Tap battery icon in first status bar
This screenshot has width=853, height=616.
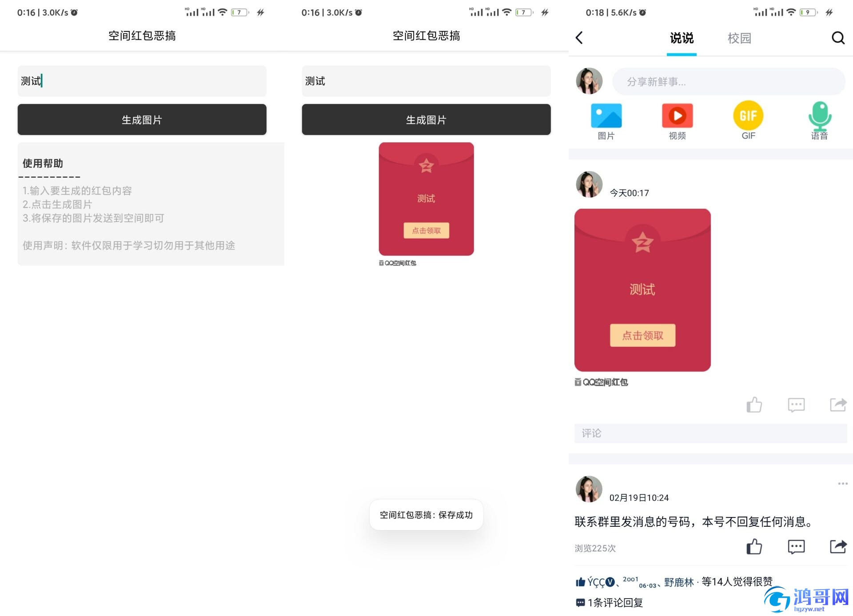(240, 12)
